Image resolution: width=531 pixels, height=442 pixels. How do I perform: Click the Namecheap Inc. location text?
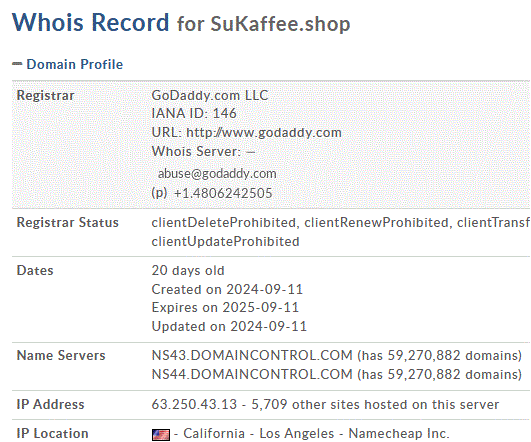click(399, 434)
